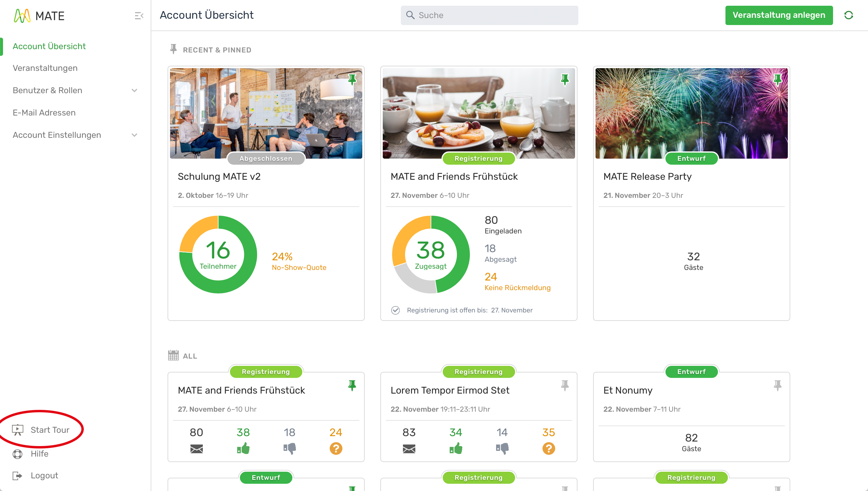Unpin the MATE Release Party card
The height and width of the screenshot is (491, 868).
[777, 80]
